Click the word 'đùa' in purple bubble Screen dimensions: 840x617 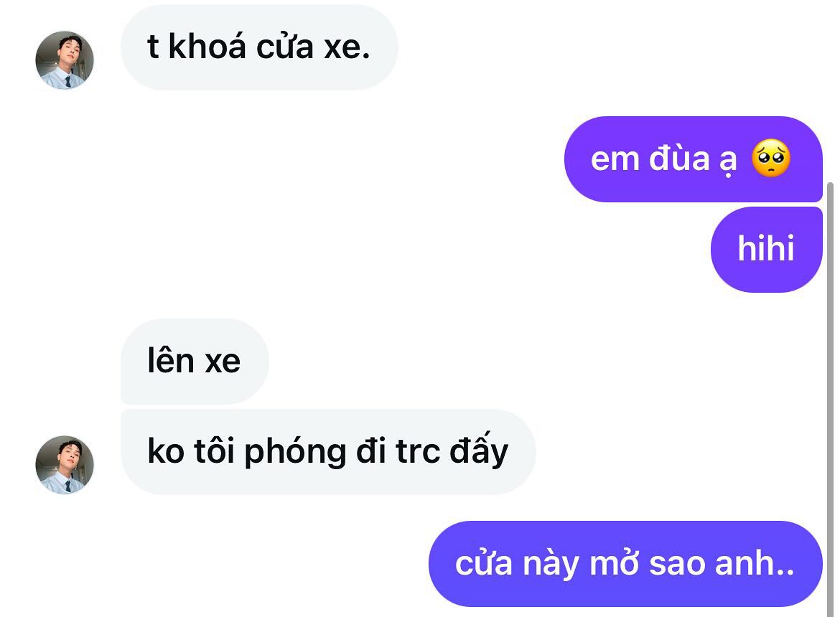679,159
